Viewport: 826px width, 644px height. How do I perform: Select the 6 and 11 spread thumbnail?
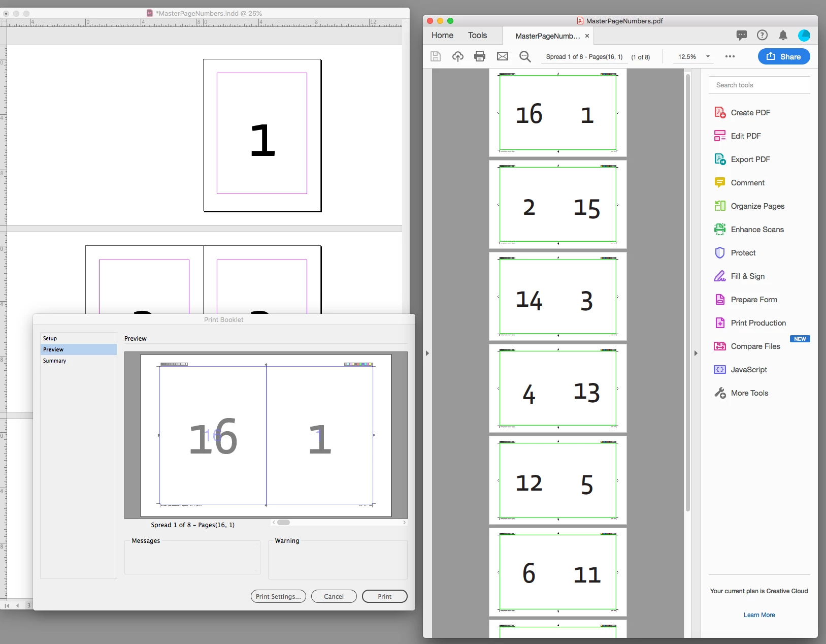pyautogui.click(x=558, y=572)
